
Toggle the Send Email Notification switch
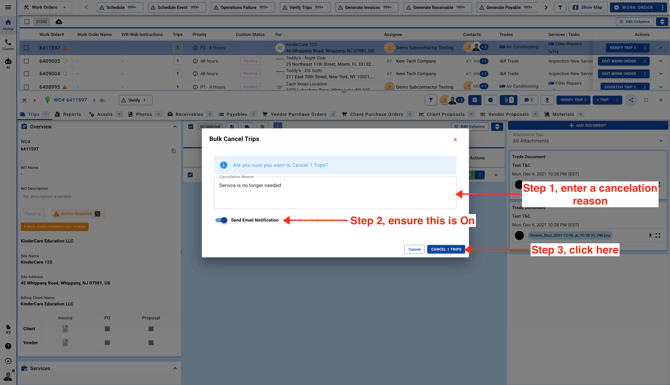pos(221,220)
